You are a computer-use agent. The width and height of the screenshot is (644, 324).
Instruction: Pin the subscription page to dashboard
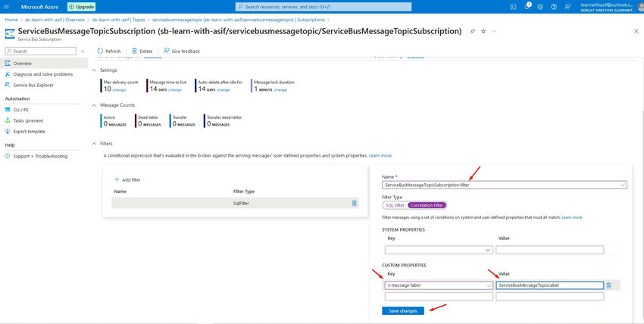(473, 32)
